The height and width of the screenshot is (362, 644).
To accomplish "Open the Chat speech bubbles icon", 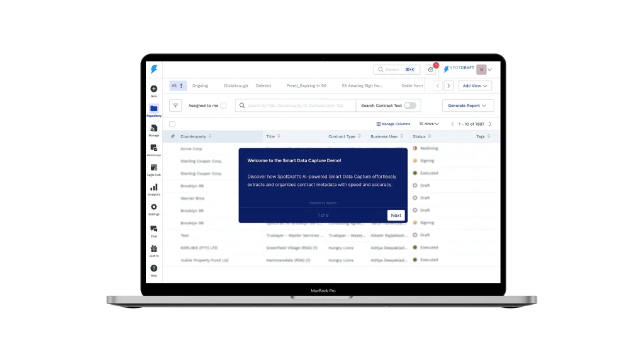I will (x=153, y=229).
